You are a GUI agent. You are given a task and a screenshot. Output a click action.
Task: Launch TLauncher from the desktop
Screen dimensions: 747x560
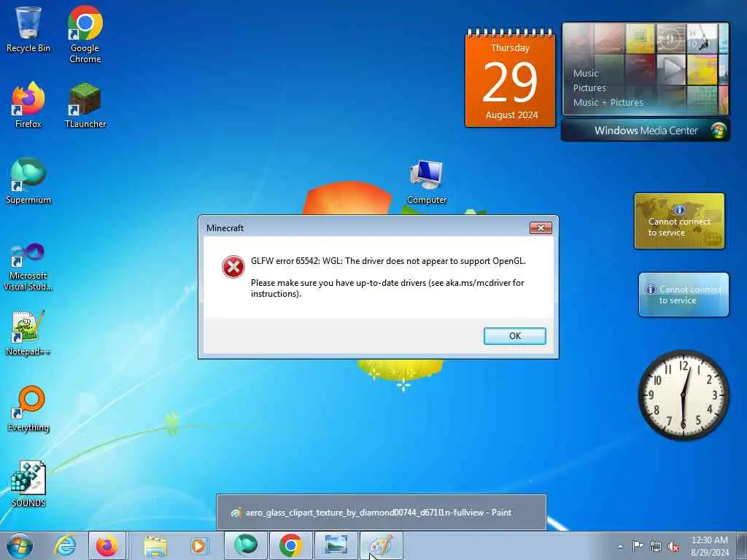(85, 105)
